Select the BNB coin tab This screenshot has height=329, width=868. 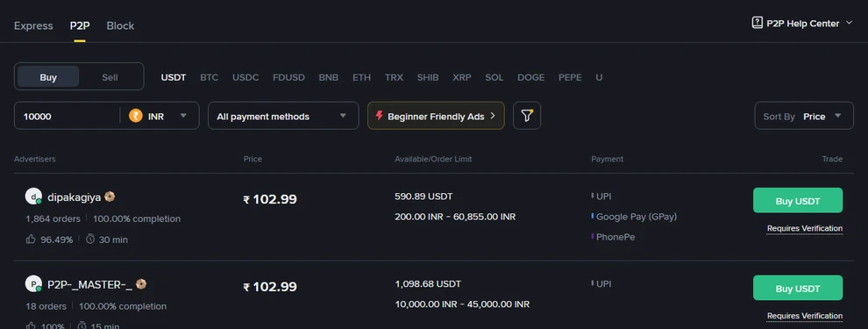[x=328, y=77]
